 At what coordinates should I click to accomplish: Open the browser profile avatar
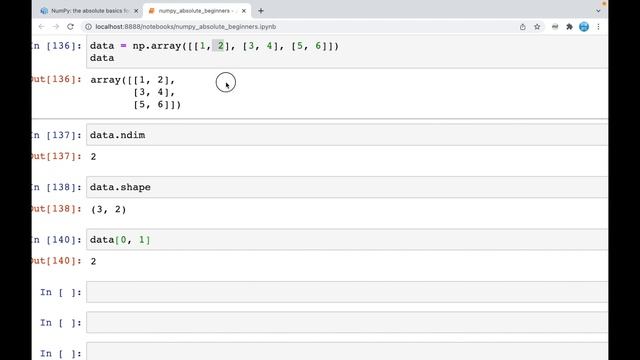[584, 27]
